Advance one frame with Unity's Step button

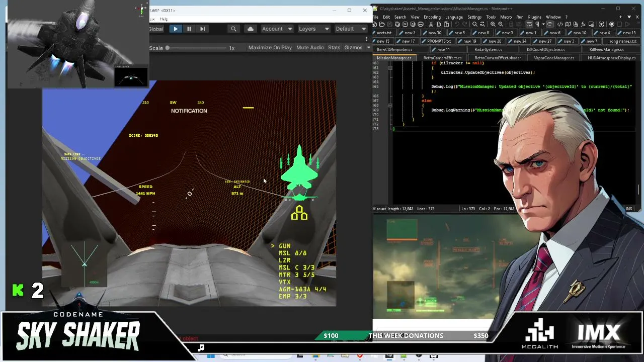pyautogui.click(x=202, y=29)
